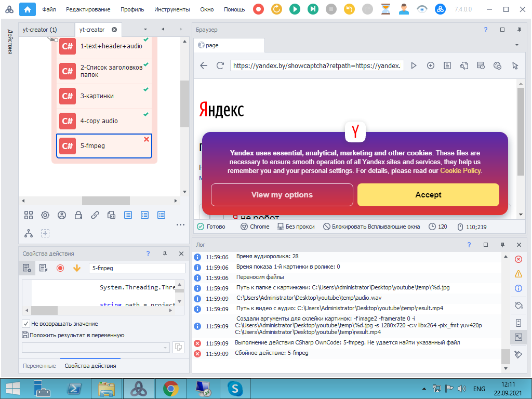Switch to the yt-creator (1) tab

click(46, 30)
